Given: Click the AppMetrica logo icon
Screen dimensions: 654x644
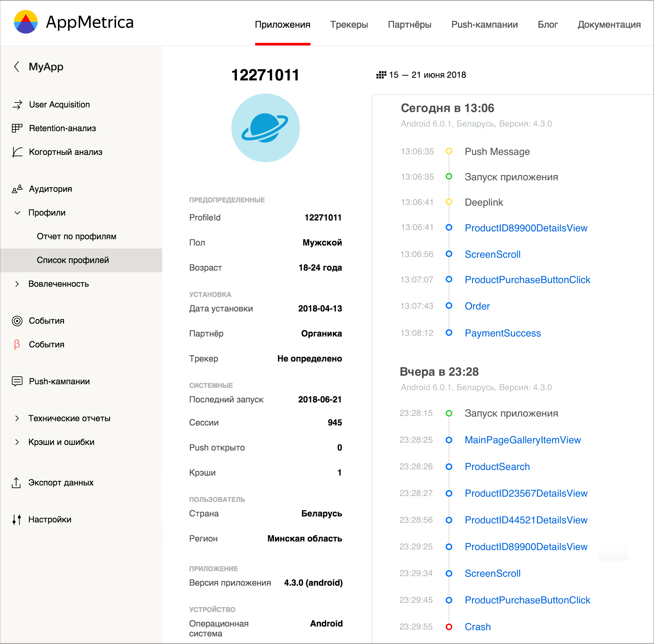Looking at the screenshot, I should 25,22.
